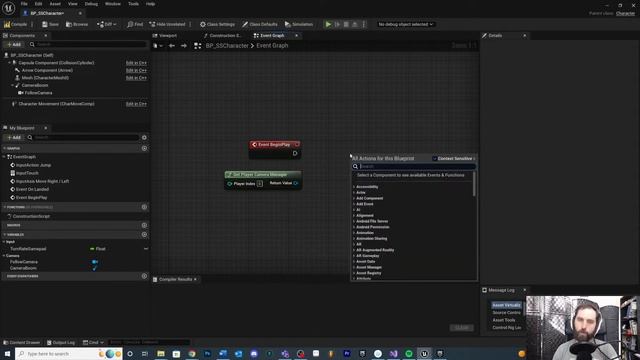Navigate forward in graph history
Viewport: 640px width, 360px height.
coord(184,46)
